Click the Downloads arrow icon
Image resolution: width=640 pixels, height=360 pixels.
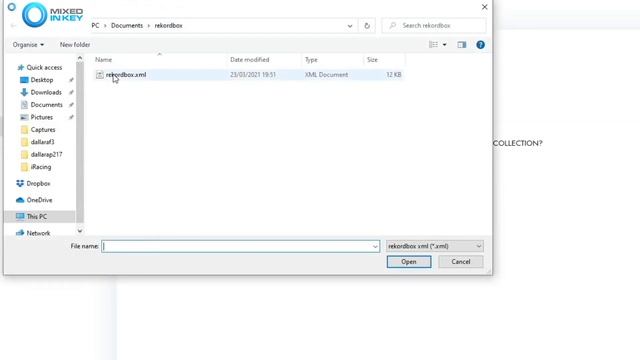click(24, 92)
